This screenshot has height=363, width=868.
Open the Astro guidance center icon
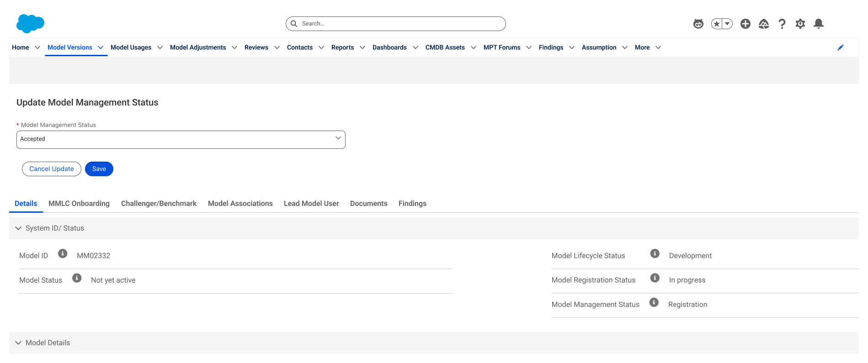[698, 24]
